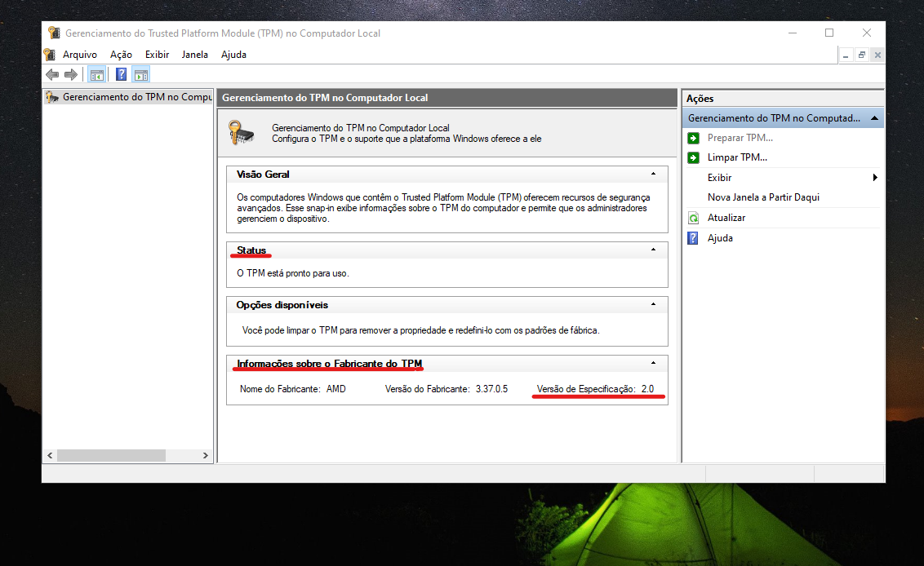This screenshot has height=566, width=924.
Task: Toggle the Show/Hide Console Tree toolbar icon
Action: tap(96, 74)
